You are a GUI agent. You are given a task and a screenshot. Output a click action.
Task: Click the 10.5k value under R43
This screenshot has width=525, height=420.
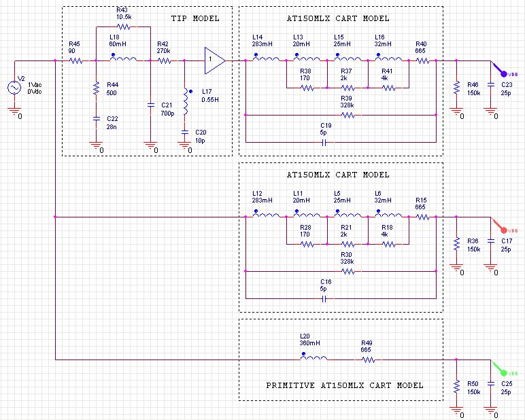pos(124,17)
